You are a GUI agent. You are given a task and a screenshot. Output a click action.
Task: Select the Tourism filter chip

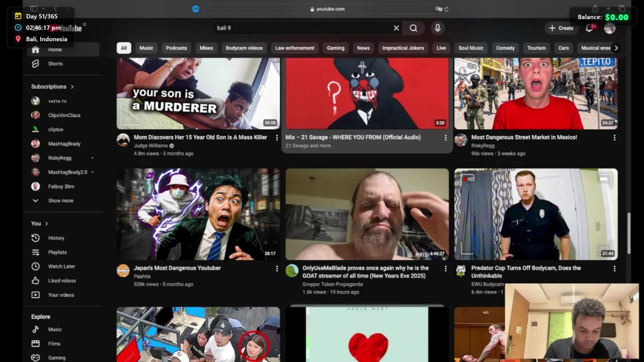pos(536,48)
